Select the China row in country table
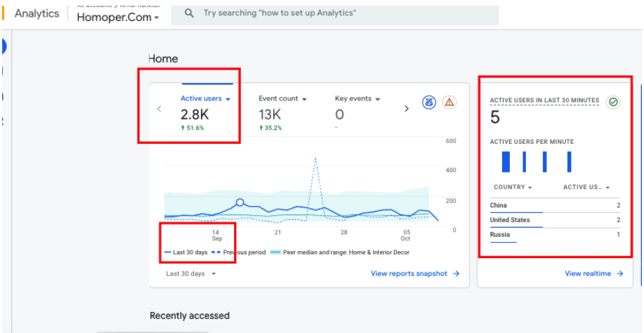This screenshot has height=333, width=644. point(555,205)
